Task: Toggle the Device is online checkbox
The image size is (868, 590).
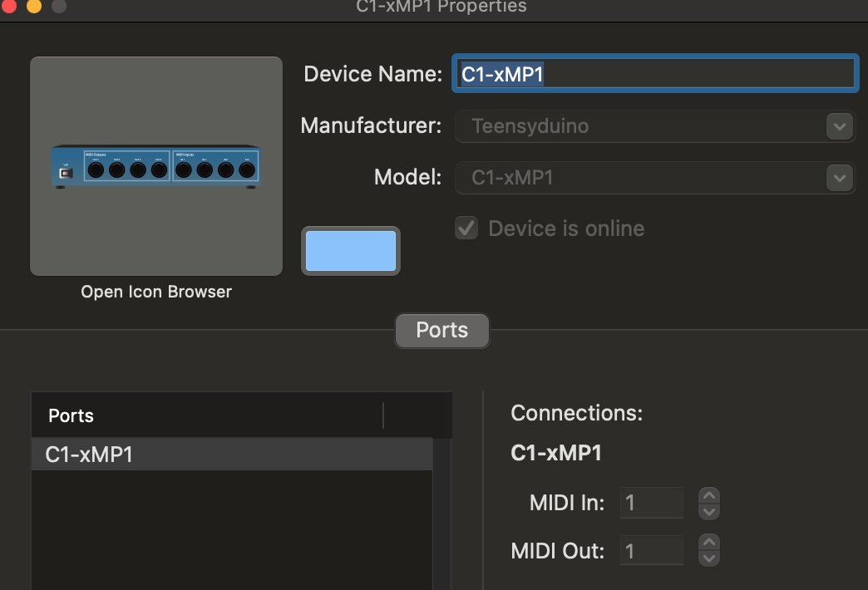Action: 467,229
